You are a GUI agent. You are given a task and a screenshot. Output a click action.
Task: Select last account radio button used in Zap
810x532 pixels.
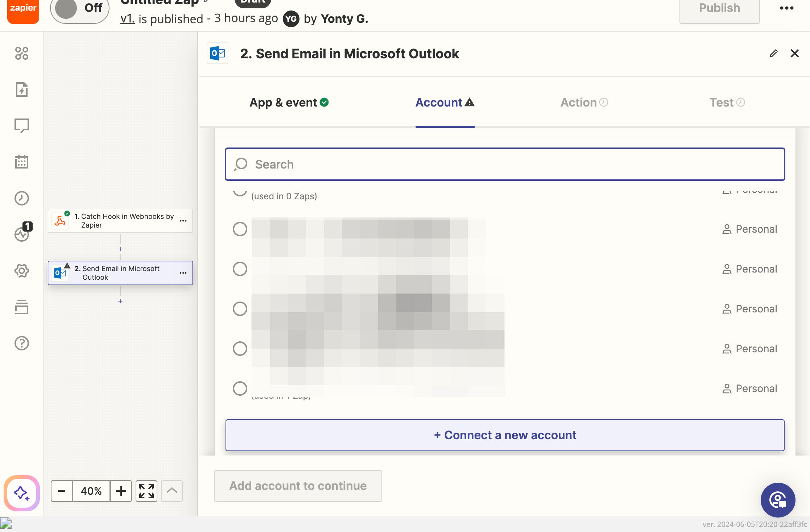(x=240, y=388)
